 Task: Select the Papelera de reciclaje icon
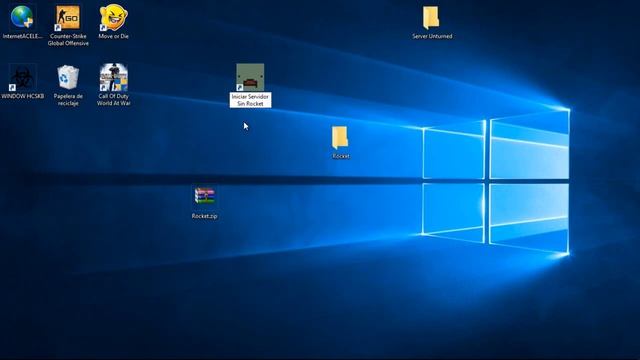click(68, 77)
